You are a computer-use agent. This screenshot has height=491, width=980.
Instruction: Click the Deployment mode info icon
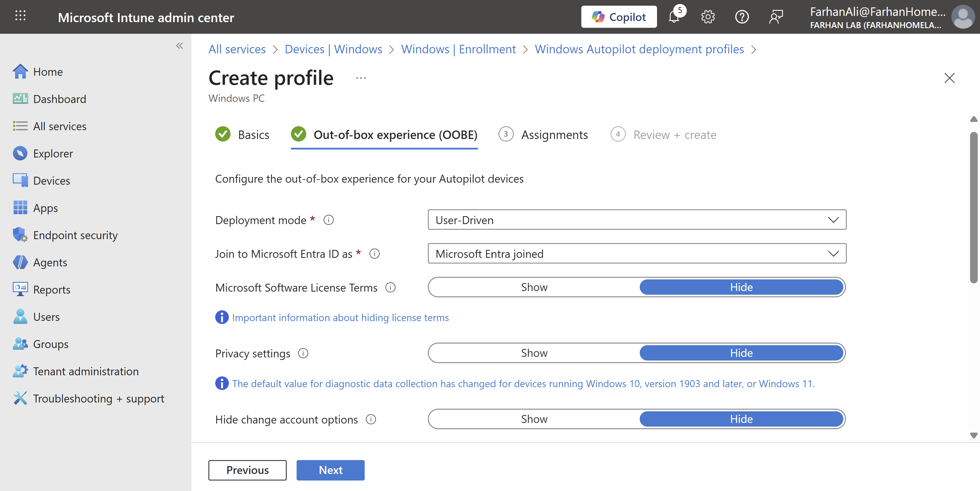[x=328, y=220]
